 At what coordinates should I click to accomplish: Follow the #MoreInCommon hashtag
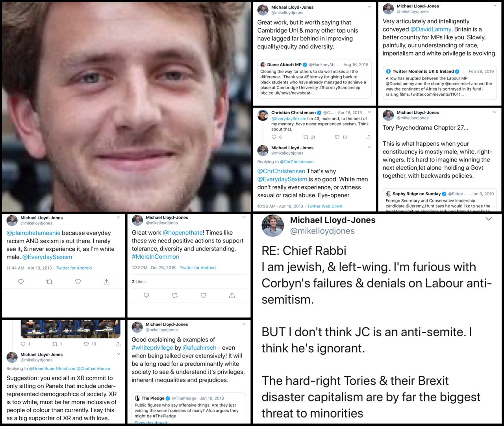point(156,257)
